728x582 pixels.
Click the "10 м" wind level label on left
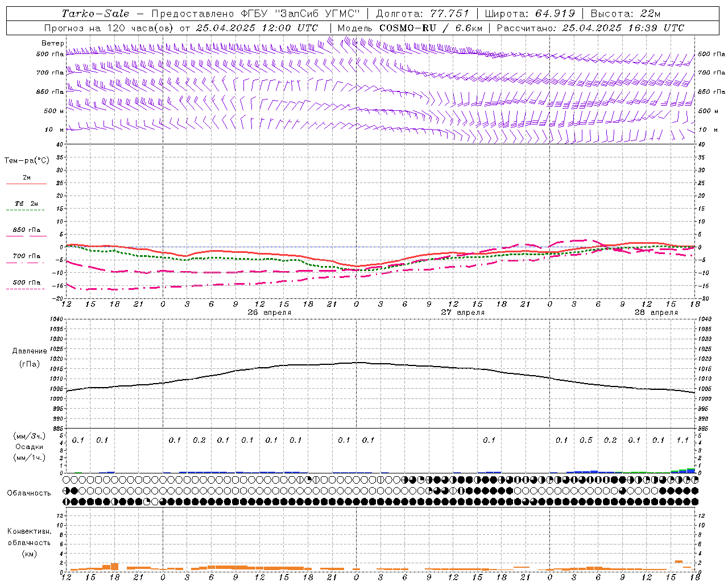55,130
